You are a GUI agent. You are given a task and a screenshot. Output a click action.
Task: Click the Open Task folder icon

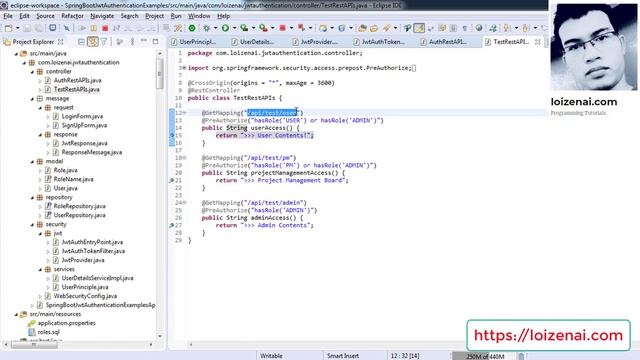(x=373, y=28)
